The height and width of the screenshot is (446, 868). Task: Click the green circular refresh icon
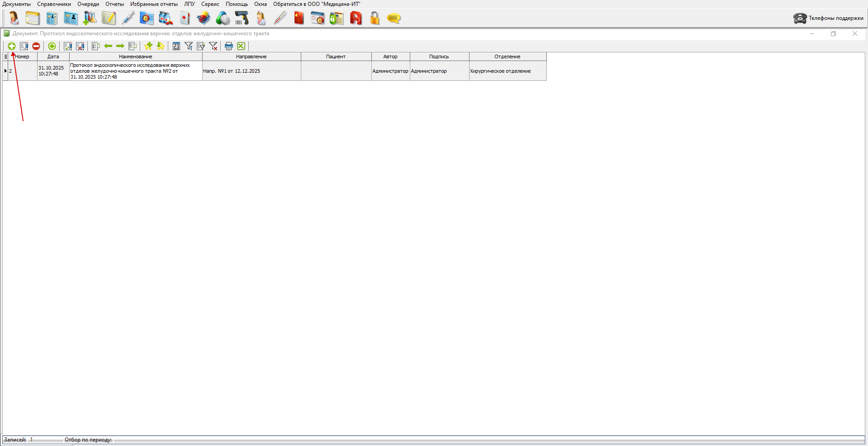[52, 46]
